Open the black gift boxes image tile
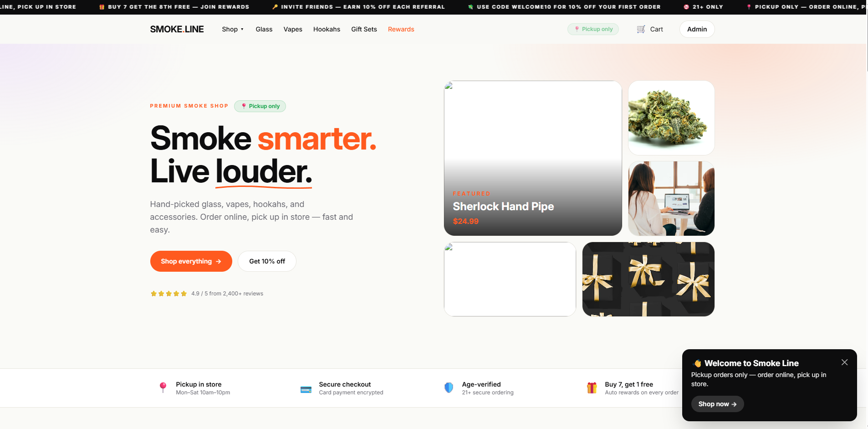 (648, 279)
